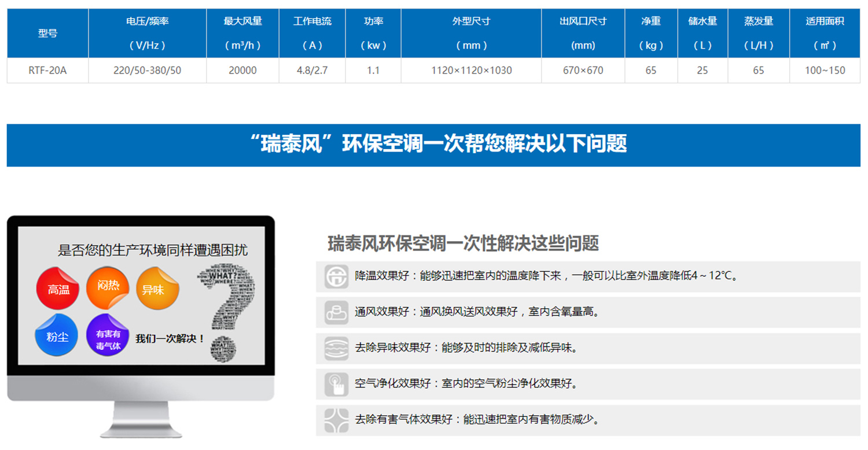Click the 外型尺寸 column header
Viewport: 868px width, 450px height.
[471, 33]
